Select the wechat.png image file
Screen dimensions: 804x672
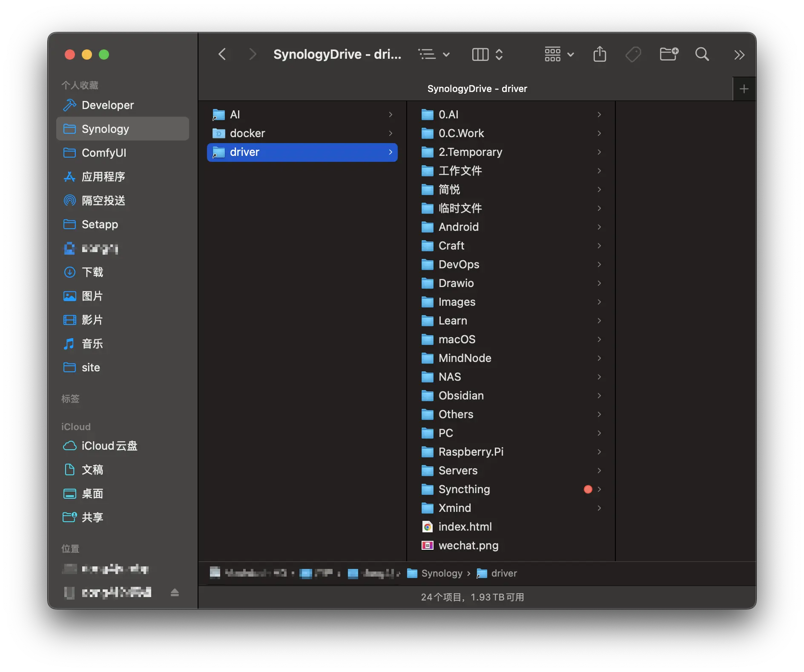coord(468,546)
